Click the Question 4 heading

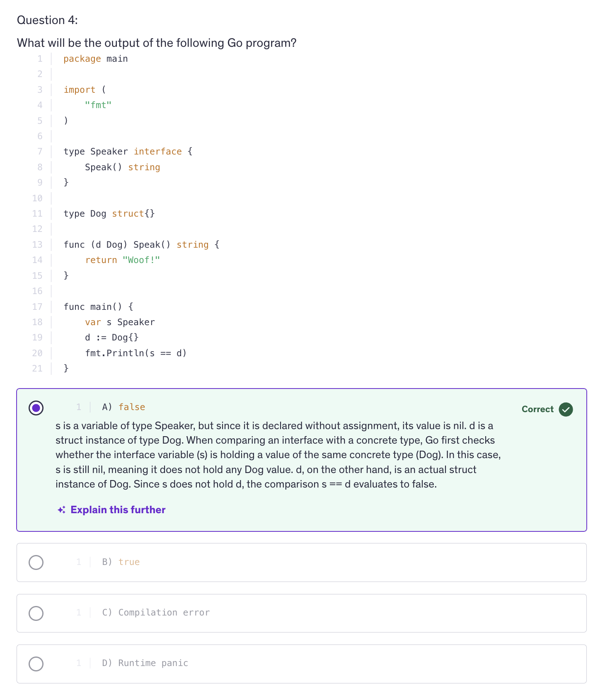47,20
